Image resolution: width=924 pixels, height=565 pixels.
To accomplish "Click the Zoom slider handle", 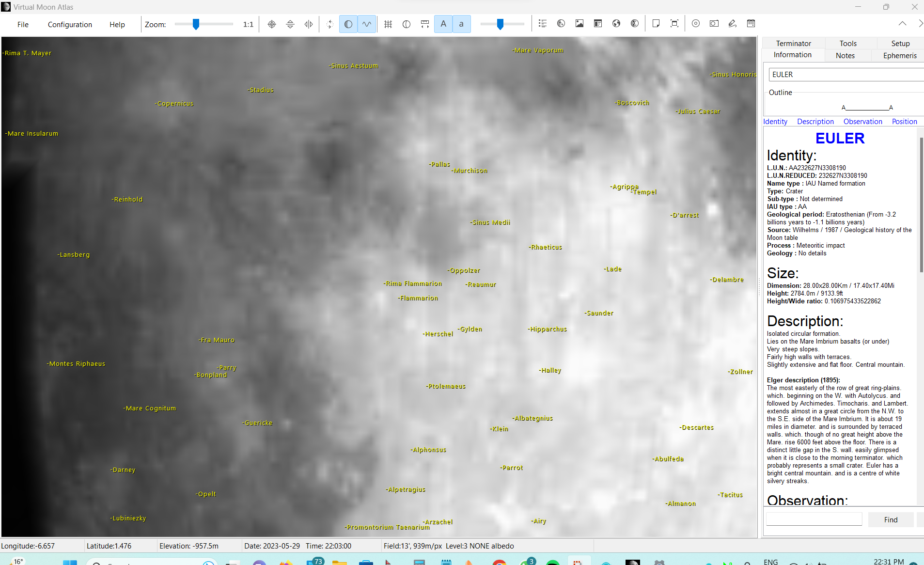I will (x=196, y=24).
